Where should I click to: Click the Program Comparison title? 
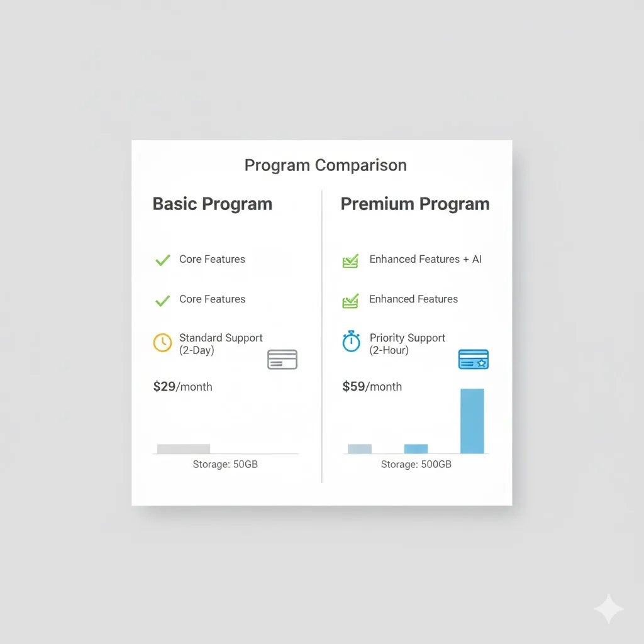pos(326,165)
